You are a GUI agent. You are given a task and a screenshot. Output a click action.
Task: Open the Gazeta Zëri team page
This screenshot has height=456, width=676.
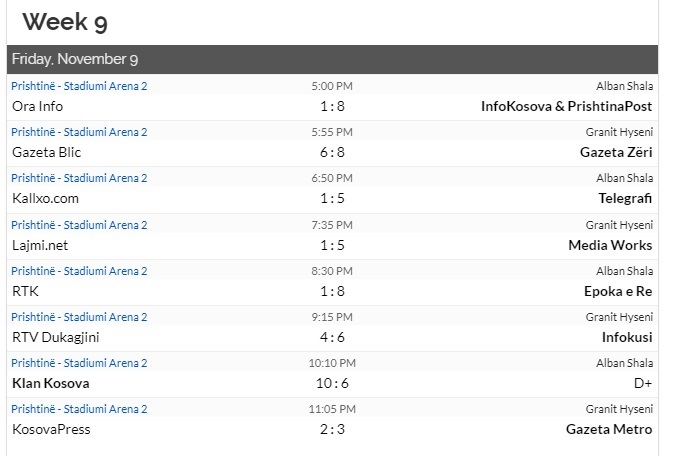tap(615, 152)
